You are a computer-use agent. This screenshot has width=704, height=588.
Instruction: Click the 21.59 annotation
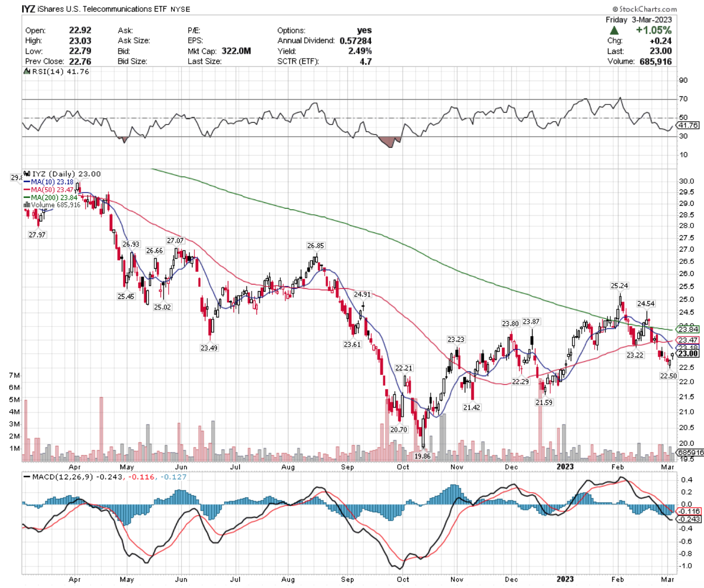click(544, 402)
